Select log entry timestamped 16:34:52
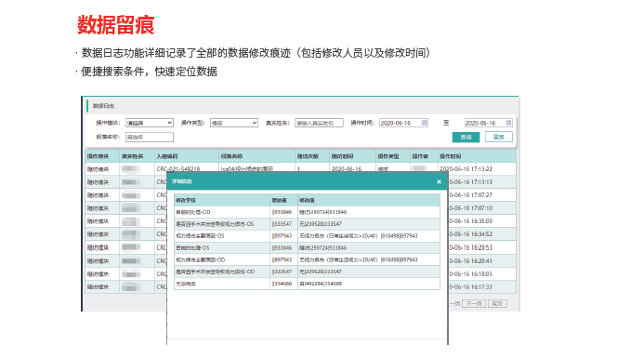The width and height of the screenshot is (644, 358). pos(470,234)
